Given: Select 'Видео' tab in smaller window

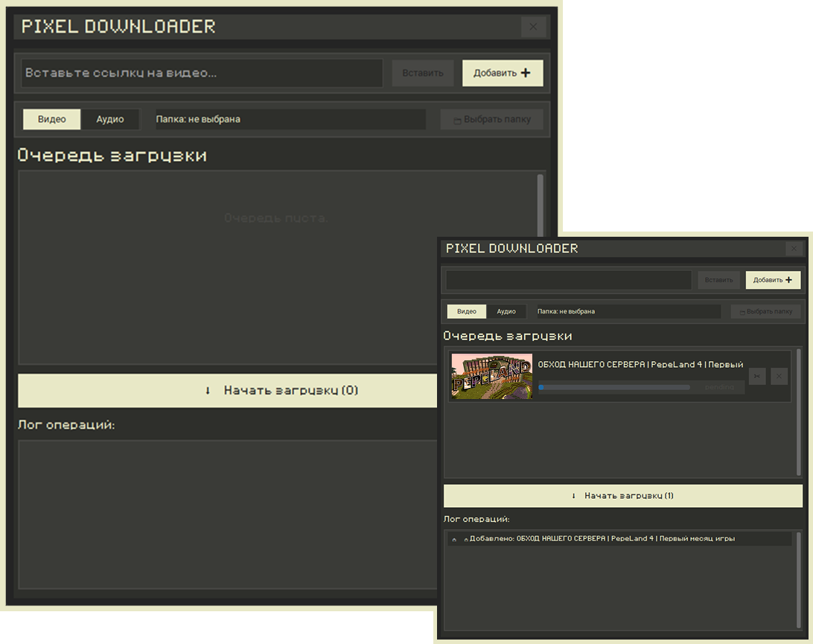Looking at the screenshot, I should (x=467, y=312).
